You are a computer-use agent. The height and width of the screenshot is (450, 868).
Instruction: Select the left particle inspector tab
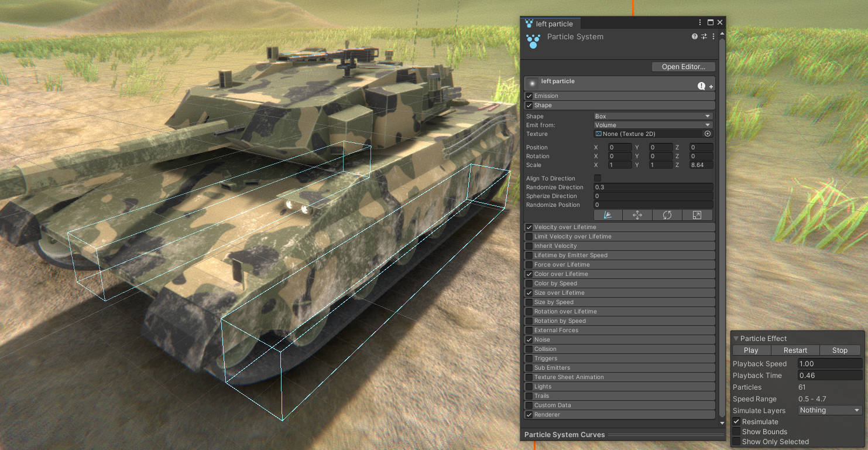point(550,23)
